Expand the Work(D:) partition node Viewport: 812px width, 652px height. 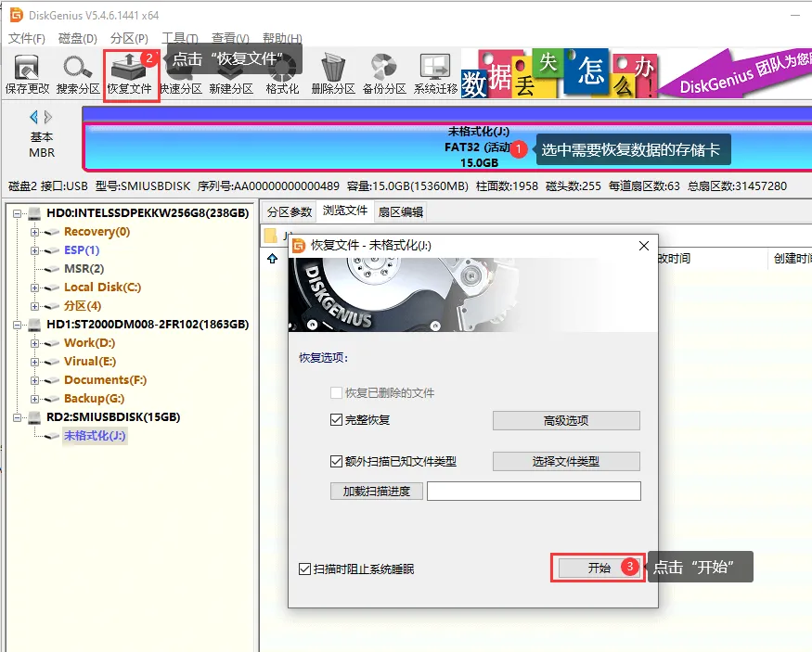coord(34,343)
